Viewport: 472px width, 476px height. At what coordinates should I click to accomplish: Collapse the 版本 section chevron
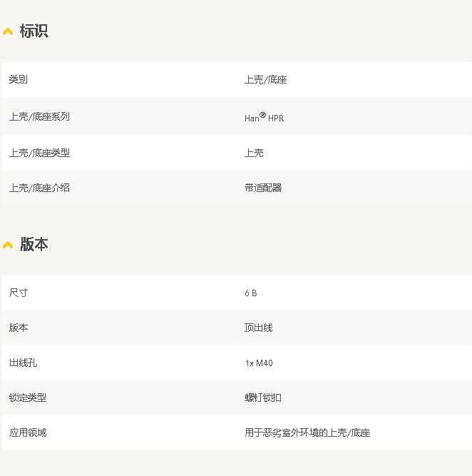tap(8, 245)
